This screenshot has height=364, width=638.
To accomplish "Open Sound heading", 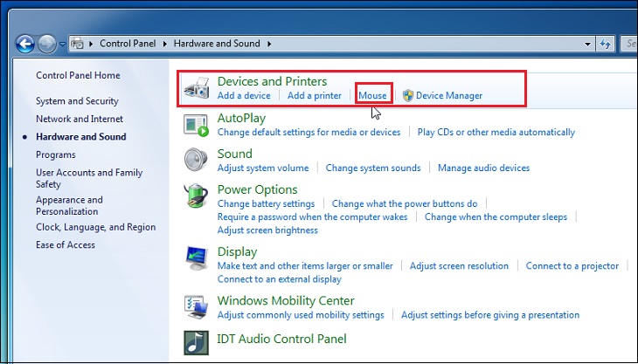I will 235,154.
